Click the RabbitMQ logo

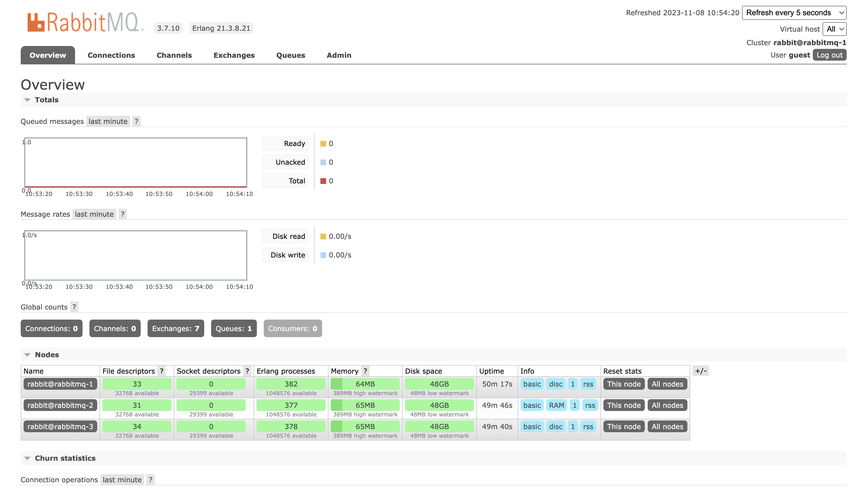coord(85,22)
